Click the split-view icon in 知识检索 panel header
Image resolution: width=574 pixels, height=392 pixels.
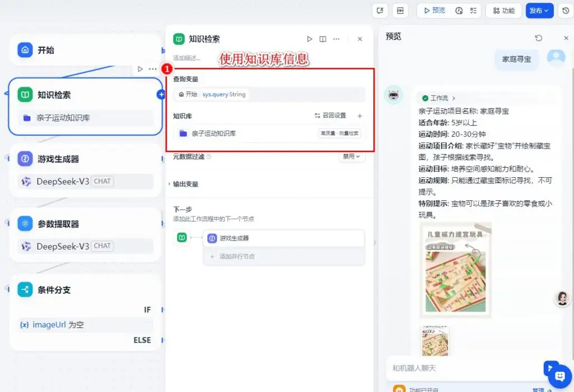point(323,39)
